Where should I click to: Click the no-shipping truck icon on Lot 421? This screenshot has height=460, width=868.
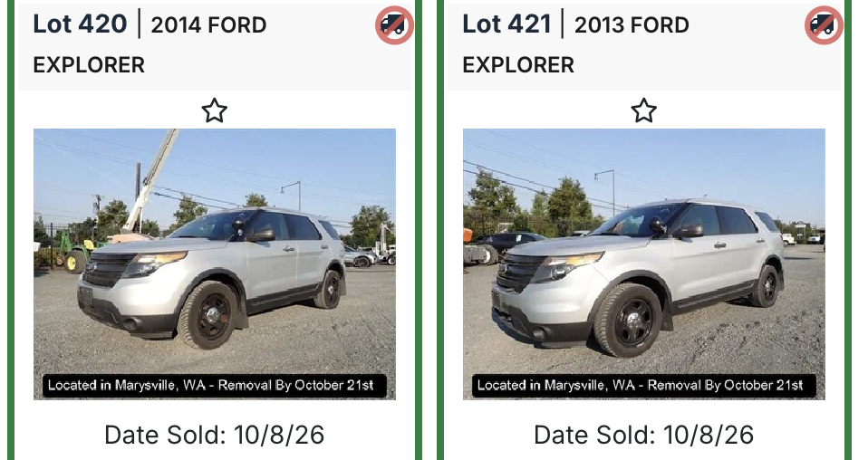824,25
